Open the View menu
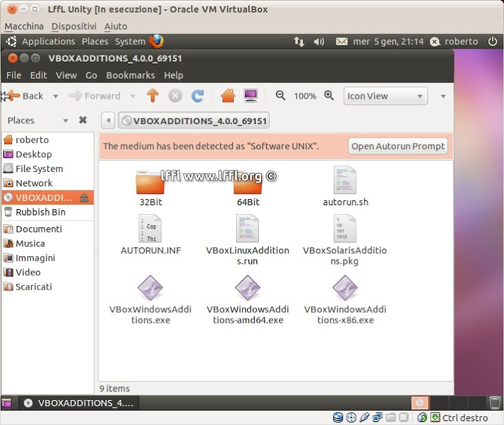This screenshot has height=425, width=504. tap(66, 75)
